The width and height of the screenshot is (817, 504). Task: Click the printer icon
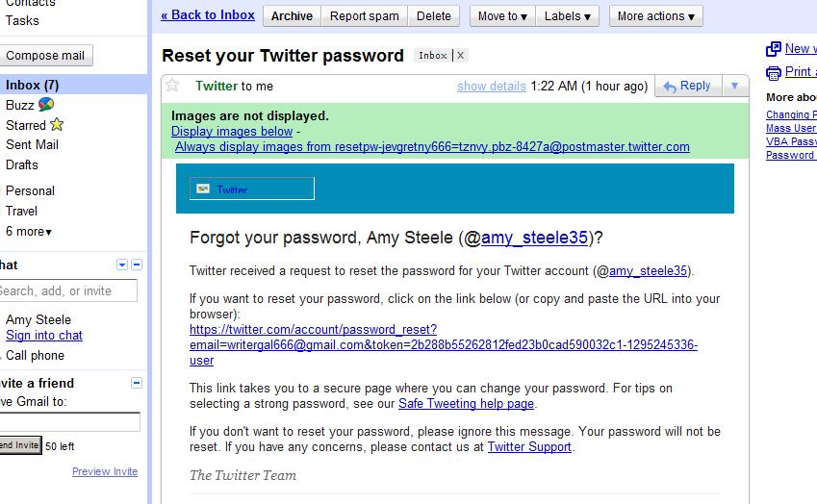coord(773,73)
